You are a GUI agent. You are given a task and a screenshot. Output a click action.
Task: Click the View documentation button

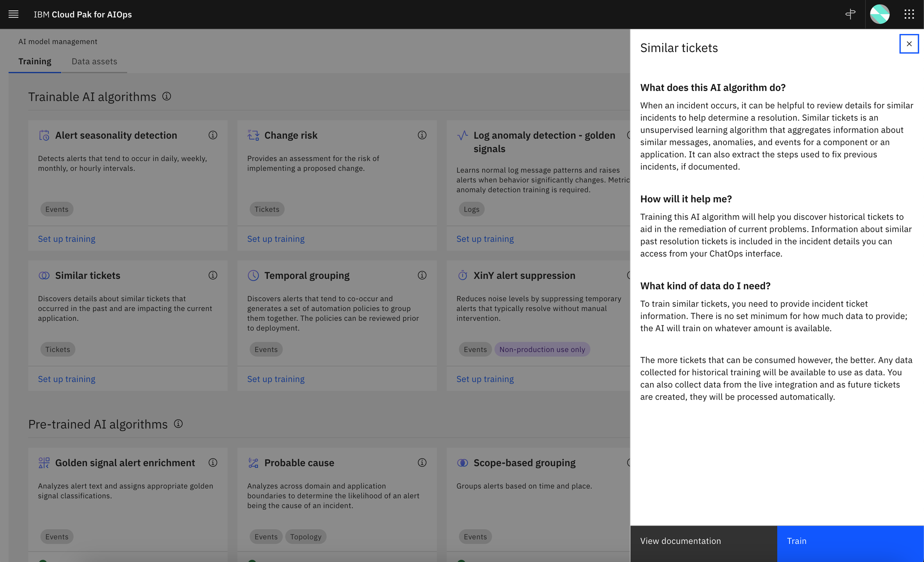(x=703, y=541)
